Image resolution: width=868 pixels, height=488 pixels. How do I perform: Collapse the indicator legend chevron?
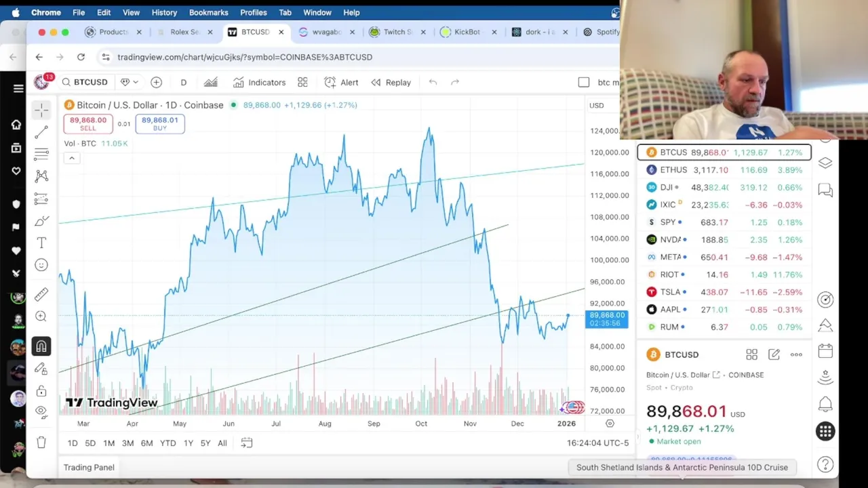coord(71,158)
